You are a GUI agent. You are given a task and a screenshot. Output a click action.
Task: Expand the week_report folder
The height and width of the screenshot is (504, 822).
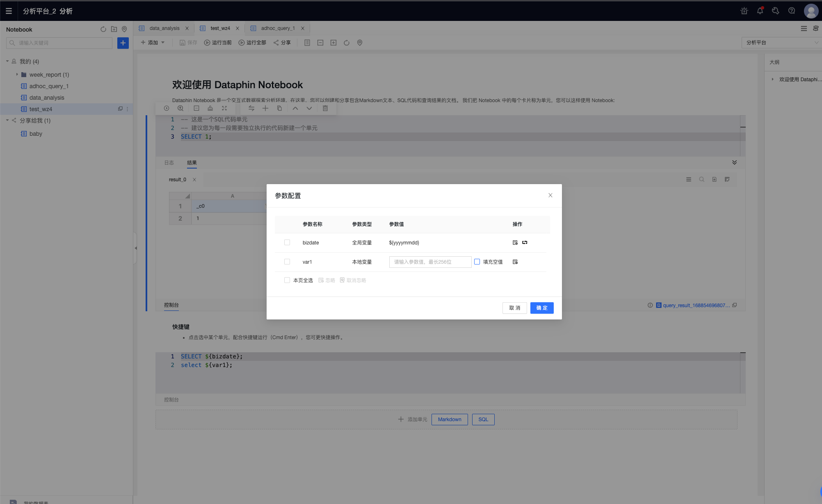coord(17,74)
